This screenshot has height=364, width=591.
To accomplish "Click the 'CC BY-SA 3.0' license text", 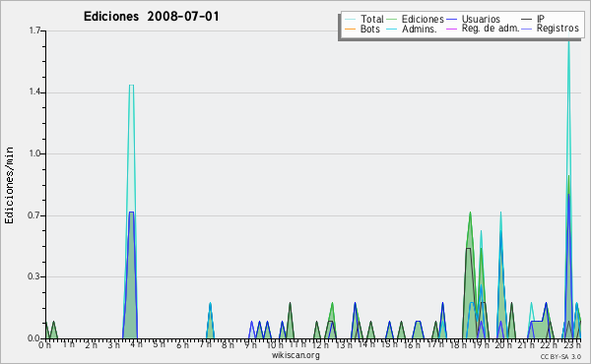I will [560, 356].
